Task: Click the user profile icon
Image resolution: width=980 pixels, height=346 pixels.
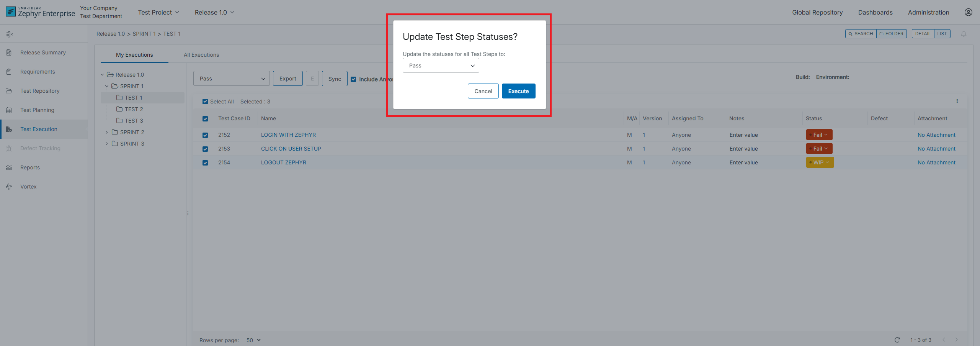Action: pyautogui.click(x=968, y=12)
